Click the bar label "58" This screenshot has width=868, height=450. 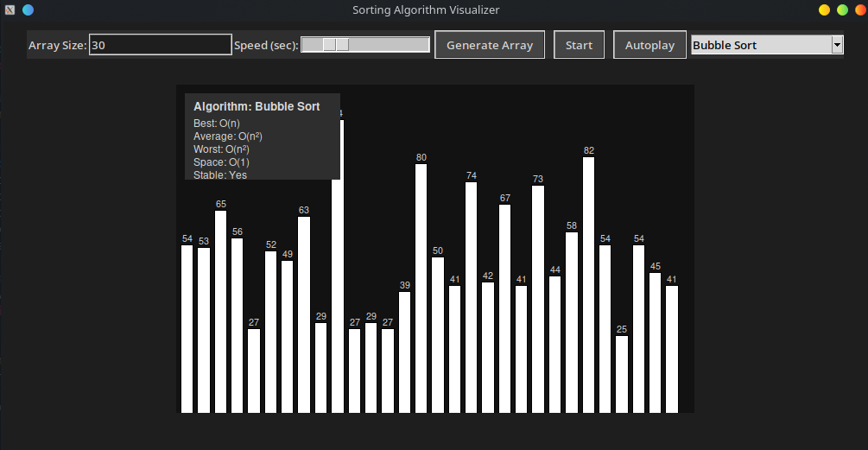(x=571, y=225)
